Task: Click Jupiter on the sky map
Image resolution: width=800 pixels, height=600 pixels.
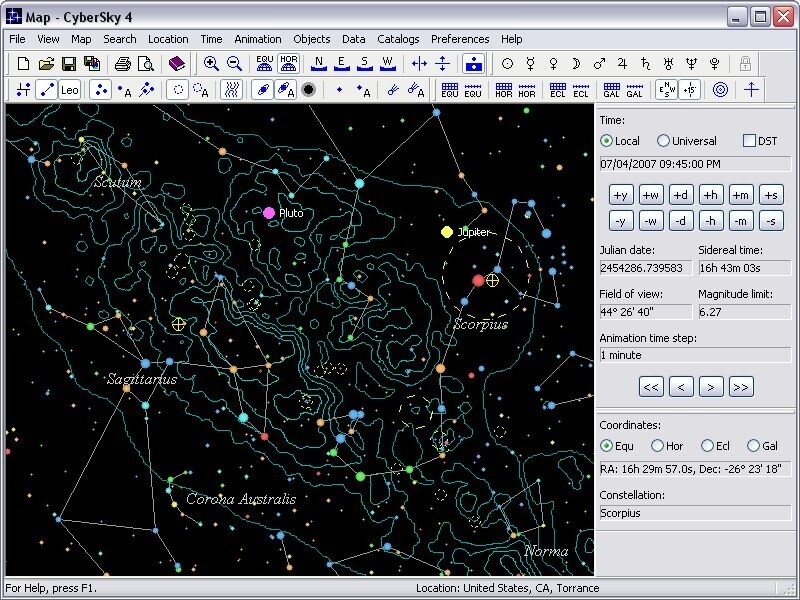Action: (447, 232)
